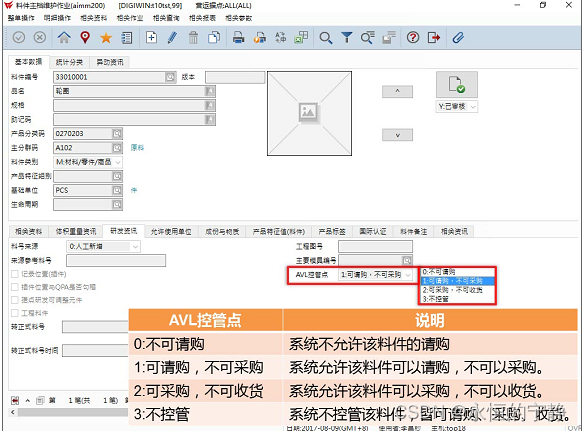
Task: Toggle the 据点研发可调整元件 checkbox
Action: tap(15, 300)
